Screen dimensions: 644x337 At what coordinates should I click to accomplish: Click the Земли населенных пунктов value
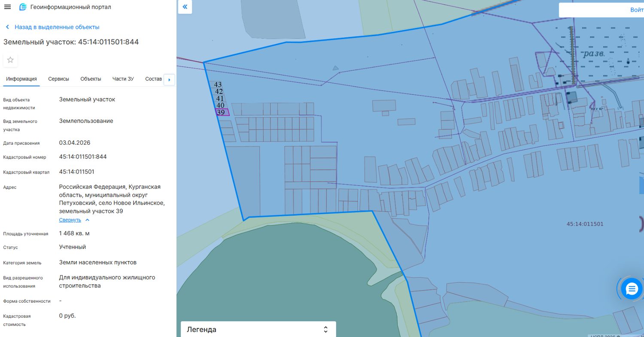point(98,263)
